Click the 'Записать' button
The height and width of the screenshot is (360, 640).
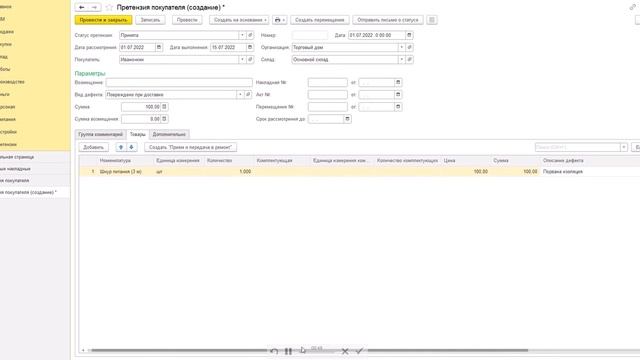click(x=150, y=20)
